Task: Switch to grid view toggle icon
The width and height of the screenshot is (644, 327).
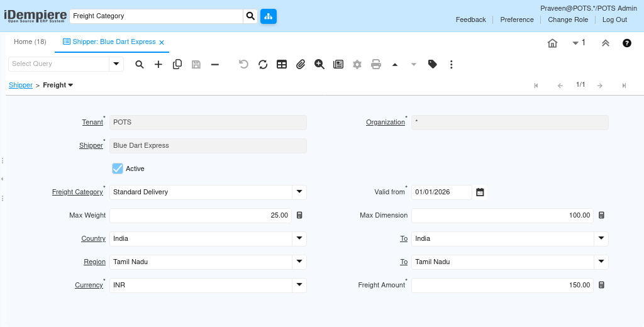Action: point(282,65)
